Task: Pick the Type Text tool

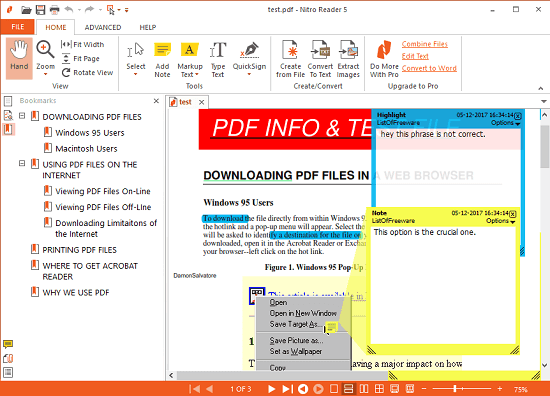Action: click(x=218, y=60)
